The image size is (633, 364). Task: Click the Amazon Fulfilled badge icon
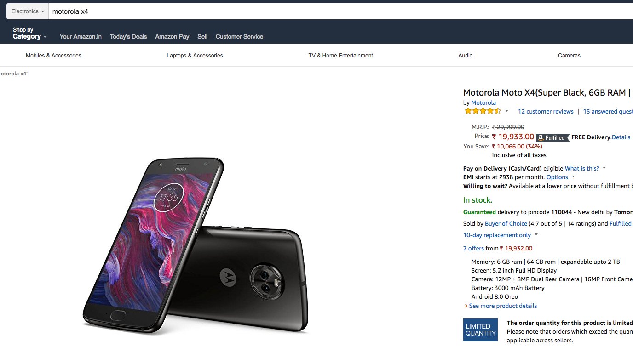(552, 137)
